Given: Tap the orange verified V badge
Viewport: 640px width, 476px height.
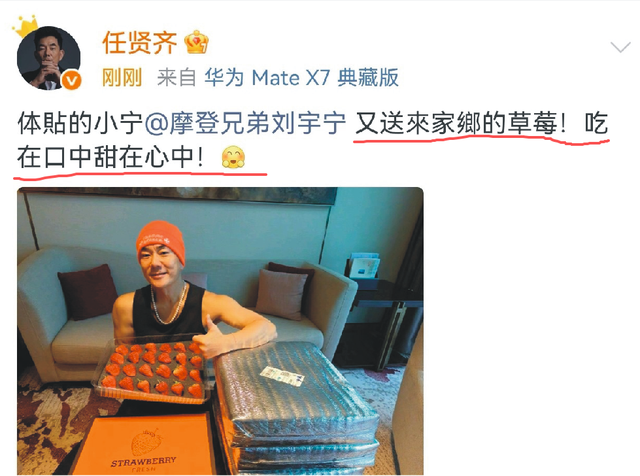Looking at the screenshot, I should coord(71,81).
